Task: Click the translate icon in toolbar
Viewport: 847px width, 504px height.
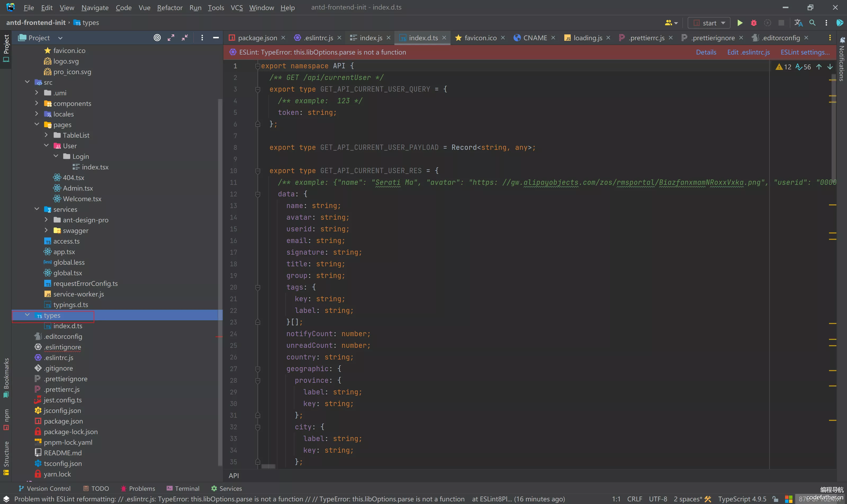Action: coord(799,23)
